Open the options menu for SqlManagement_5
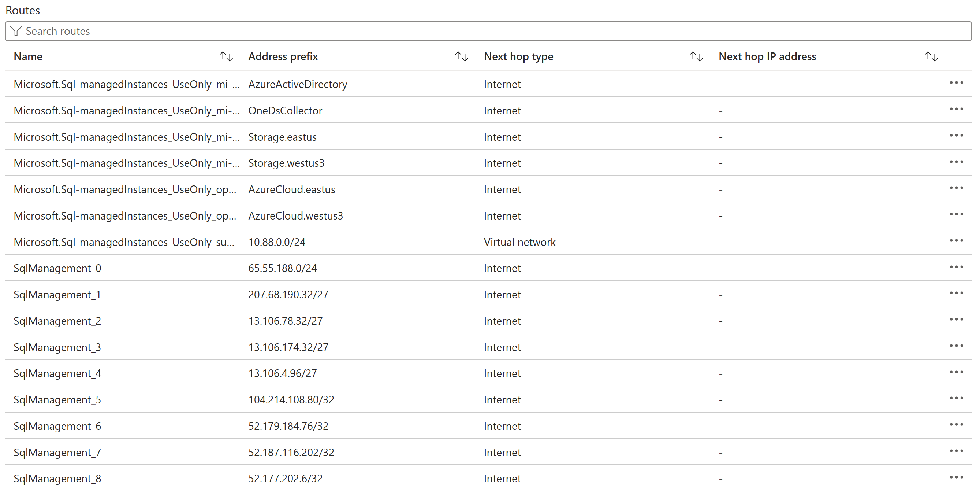The width and height of the screenshot is (980, 498). 957,399
